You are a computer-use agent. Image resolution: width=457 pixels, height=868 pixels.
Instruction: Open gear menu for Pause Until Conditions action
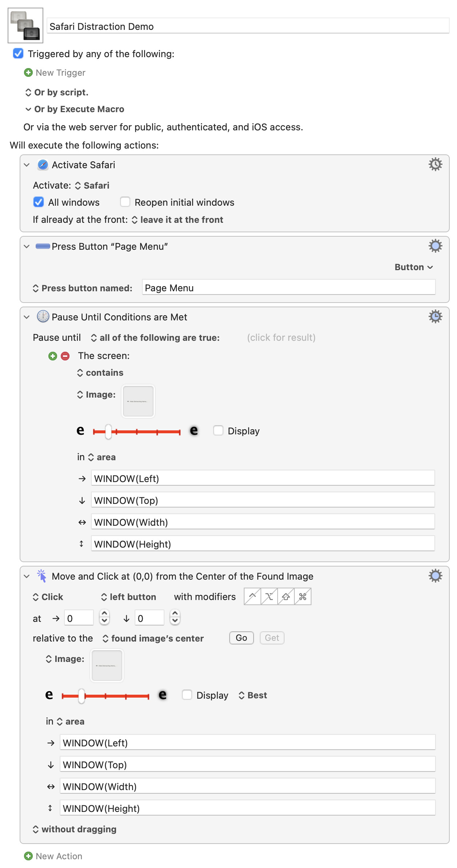coord(435,317)
